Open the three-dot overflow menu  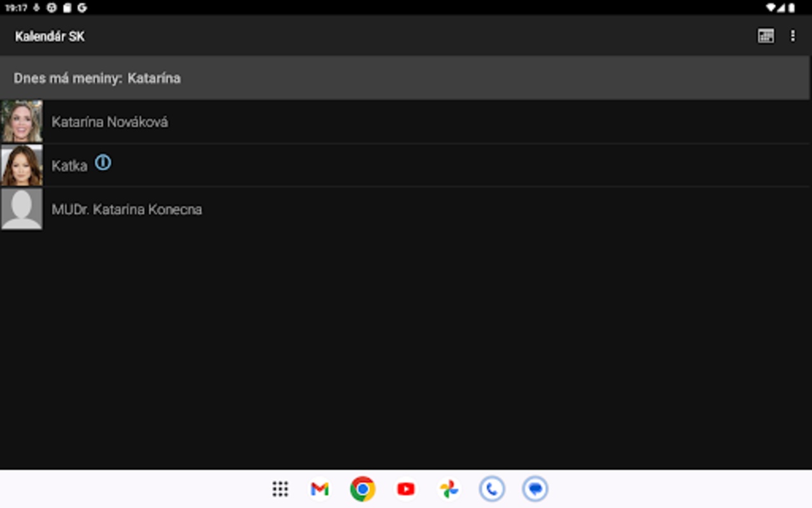point(792,36)
